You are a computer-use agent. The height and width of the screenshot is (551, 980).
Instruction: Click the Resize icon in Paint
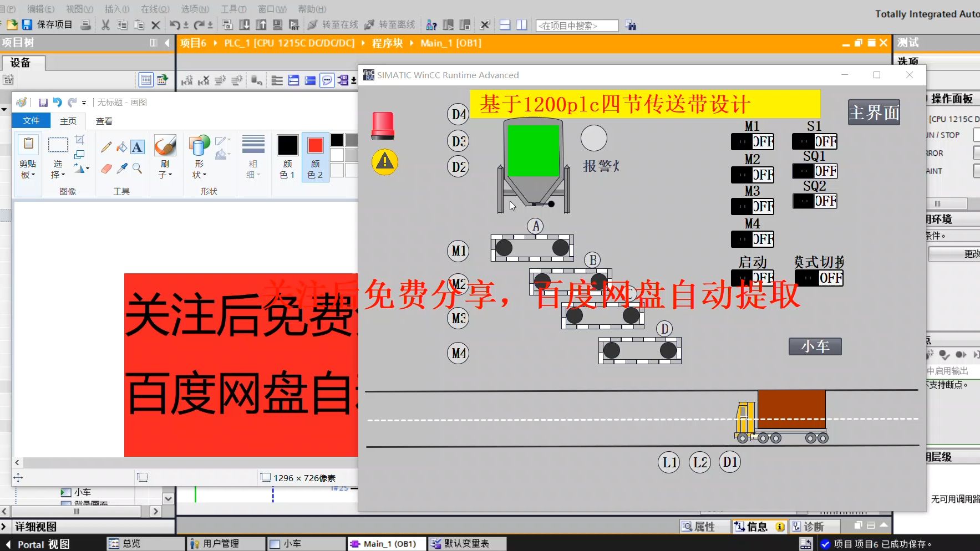click(x=80, y=155)
